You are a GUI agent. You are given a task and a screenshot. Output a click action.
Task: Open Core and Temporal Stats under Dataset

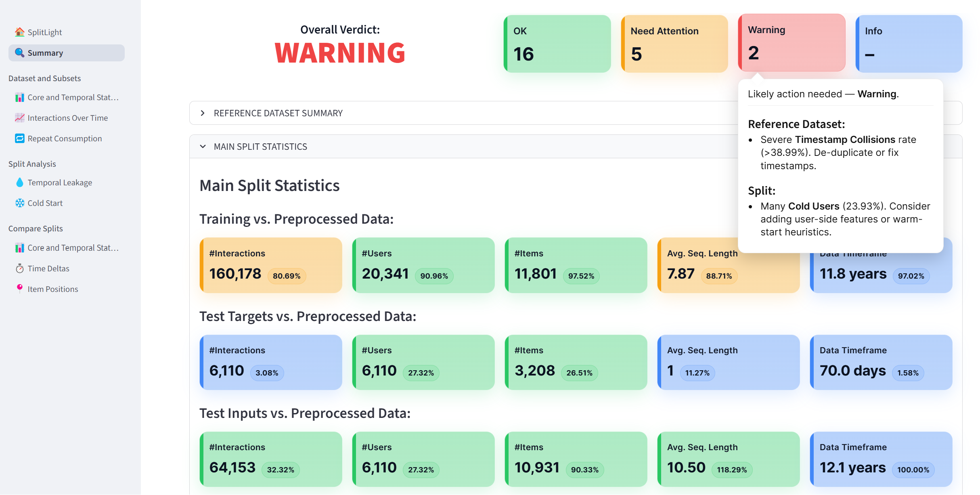coord(73,97)
